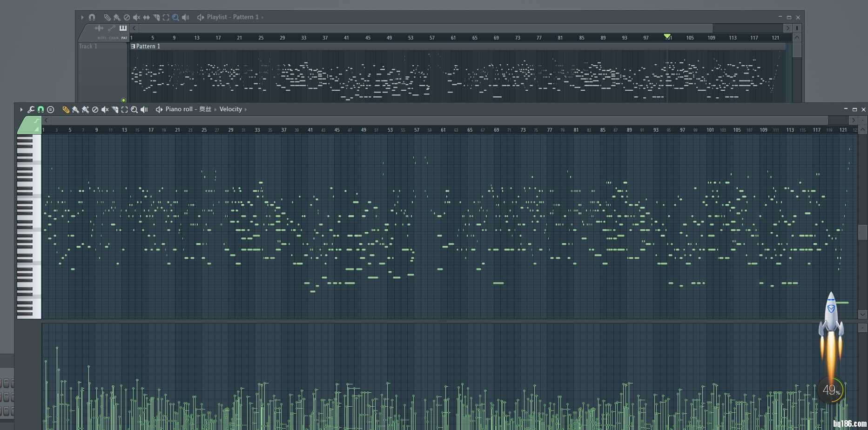868x430 pixels.
Task: Click Piano roll vertical scroll up arrow
Action: (862, 130)
